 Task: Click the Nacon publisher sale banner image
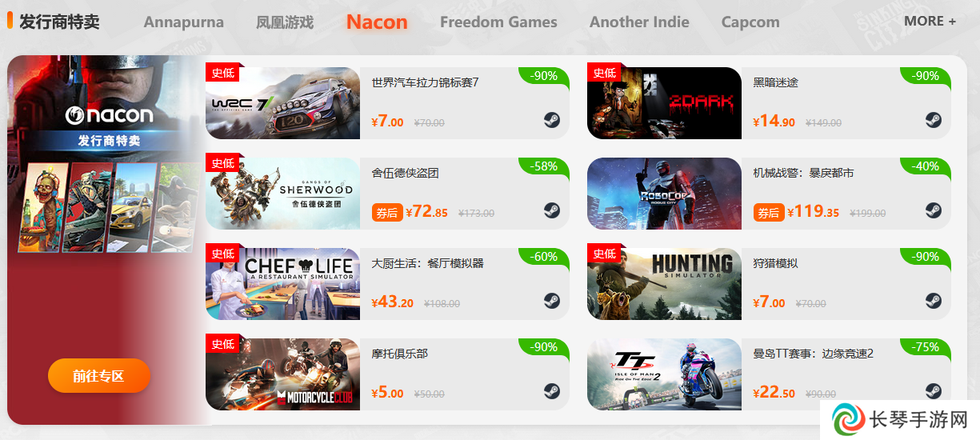[x=104, y=240]
